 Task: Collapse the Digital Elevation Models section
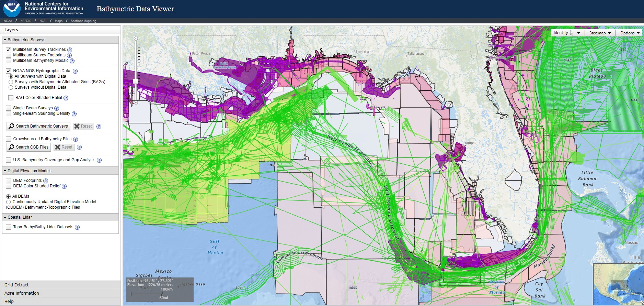(60, 171)
